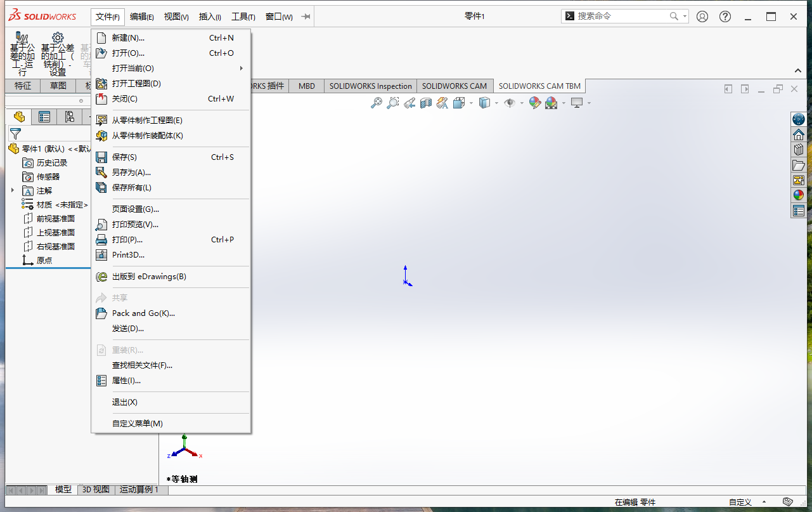Image resolution: width=812 pixels, height=512 pixels.
Task: Open the 工具(T) menu
Action: 243,16
